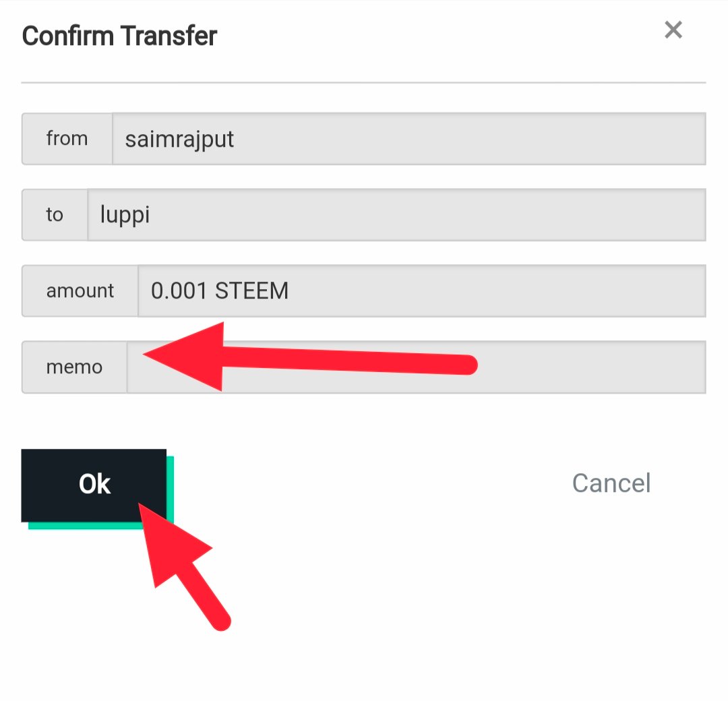
Task: Select the sender username saimrajput
Action: pyautogui.click(x=179, y=139)
